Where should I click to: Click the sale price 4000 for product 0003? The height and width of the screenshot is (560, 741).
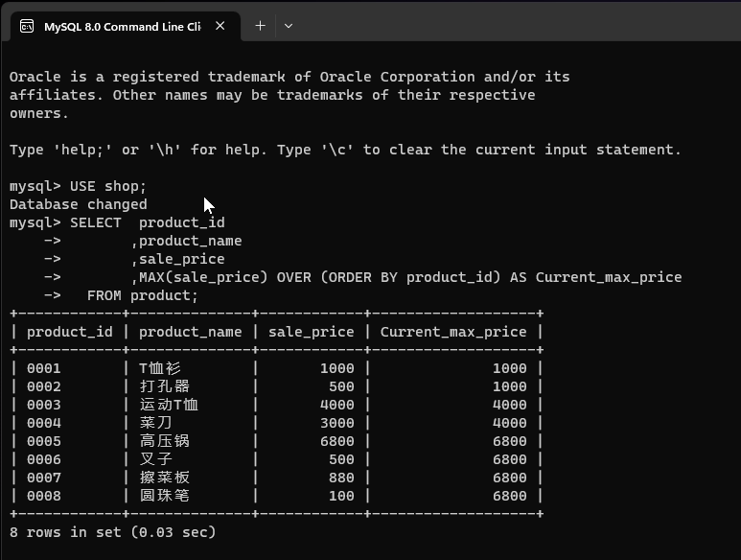pos(336,405)
